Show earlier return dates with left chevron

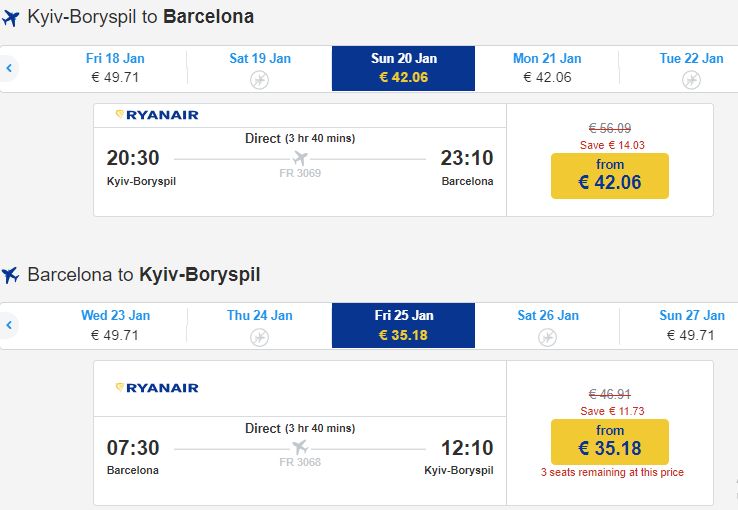(10, 326)
